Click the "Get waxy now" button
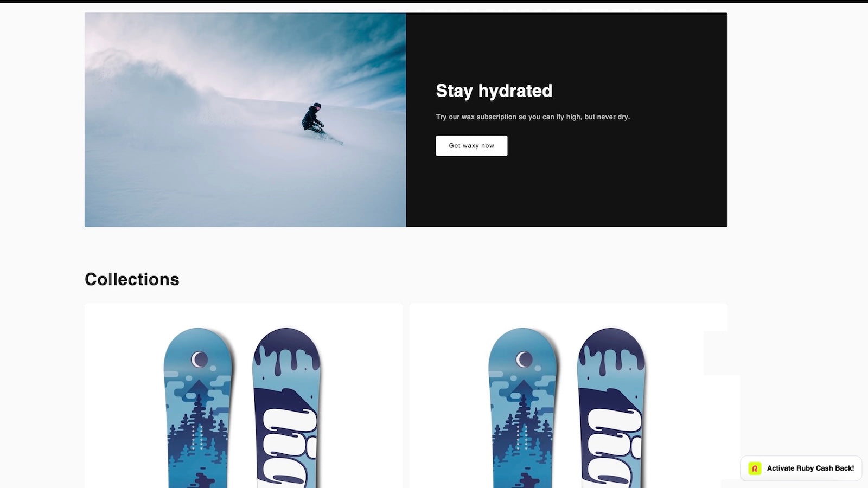 pyautogui.click(x=471, y=146)
